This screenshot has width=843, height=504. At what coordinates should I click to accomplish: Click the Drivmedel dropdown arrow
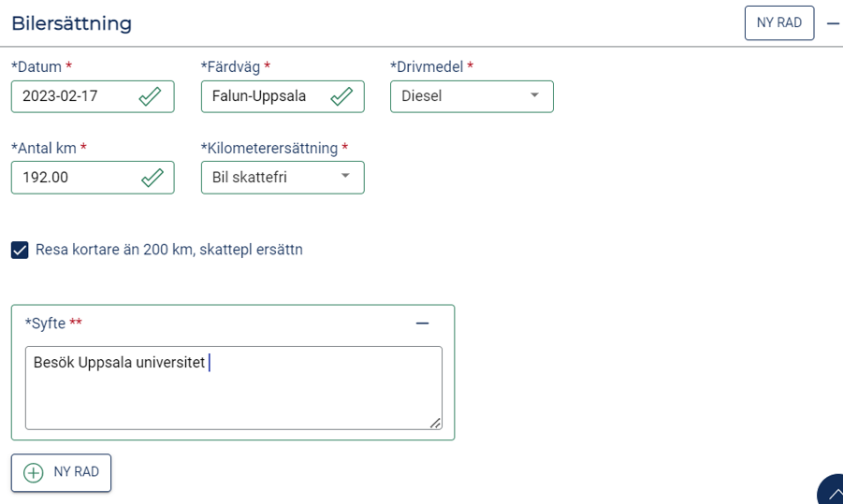tap(534, 95)
